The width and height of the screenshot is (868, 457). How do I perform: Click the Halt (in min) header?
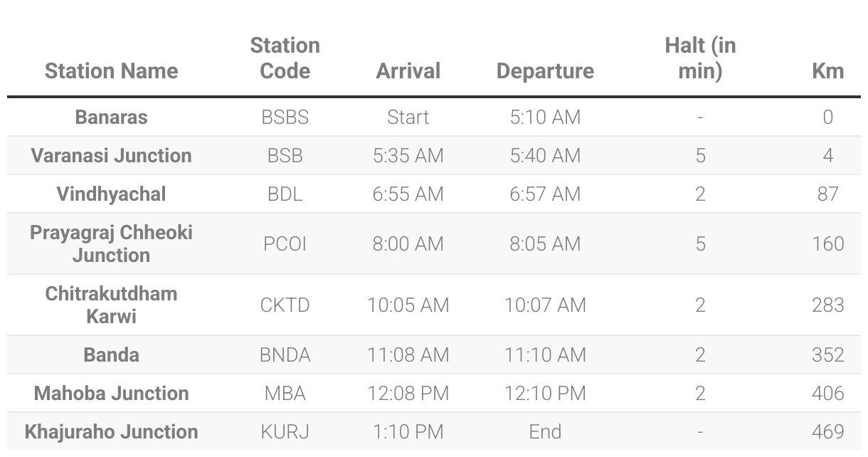(700, 58)
